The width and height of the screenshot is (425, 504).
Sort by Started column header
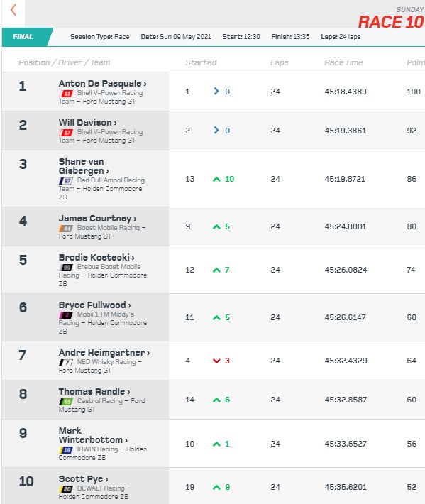pyautogui.click(x=201, y=62)
